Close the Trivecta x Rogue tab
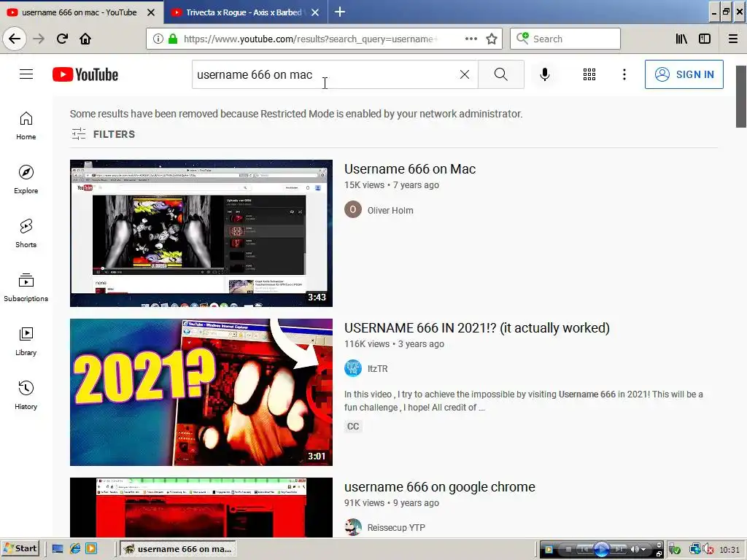747x560 pixels. (x=315, y=12)
